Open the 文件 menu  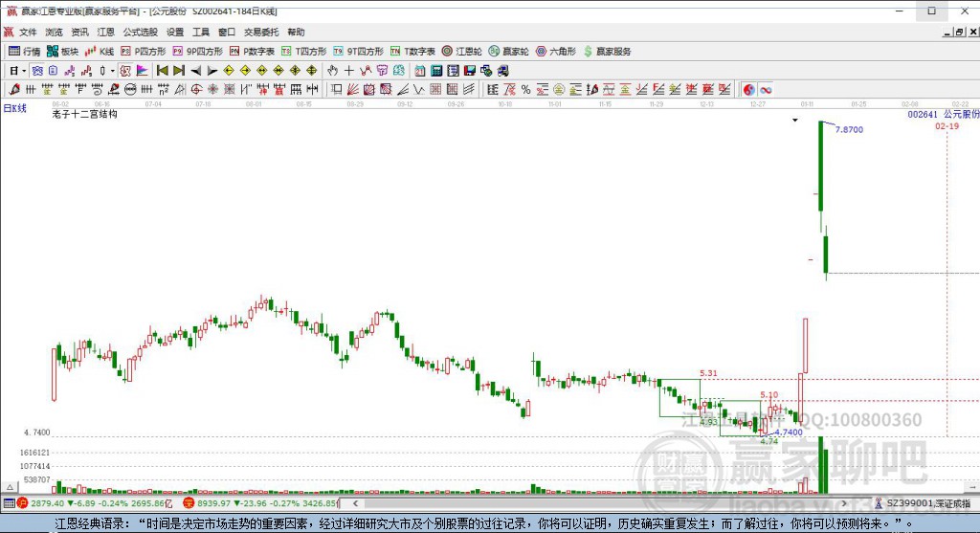(x=28, y=32)
